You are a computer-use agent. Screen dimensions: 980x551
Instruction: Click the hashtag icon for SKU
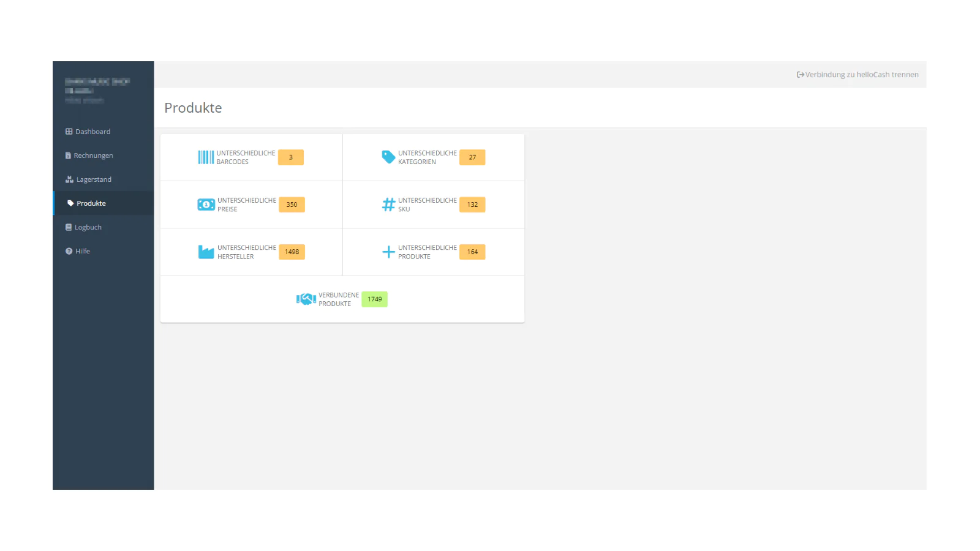coord(388,204)
